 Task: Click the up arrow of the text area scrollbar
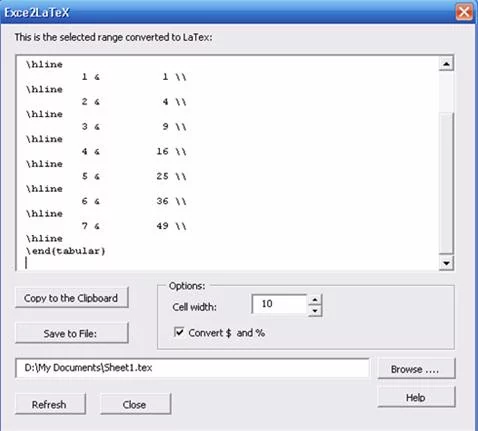coord(446,64)
